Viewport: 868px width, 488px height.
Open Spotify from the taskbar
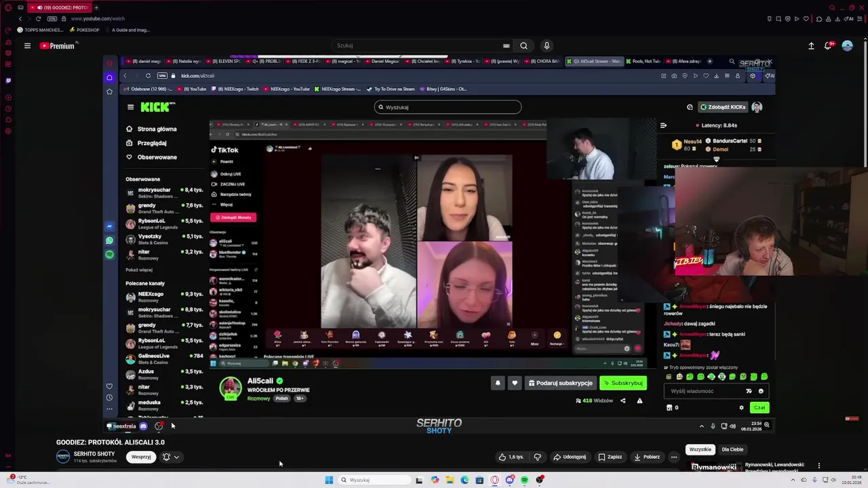524,480
